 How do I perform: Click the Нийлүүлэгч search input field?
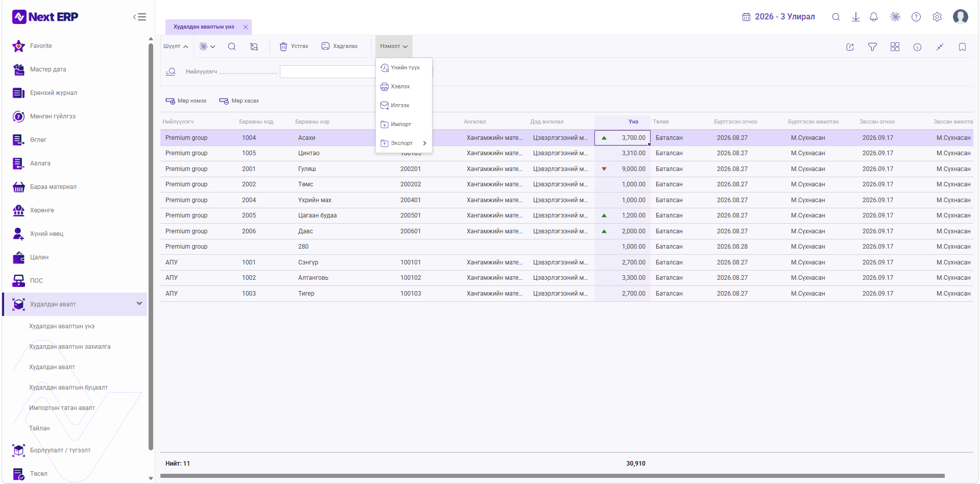coord(328,72)
